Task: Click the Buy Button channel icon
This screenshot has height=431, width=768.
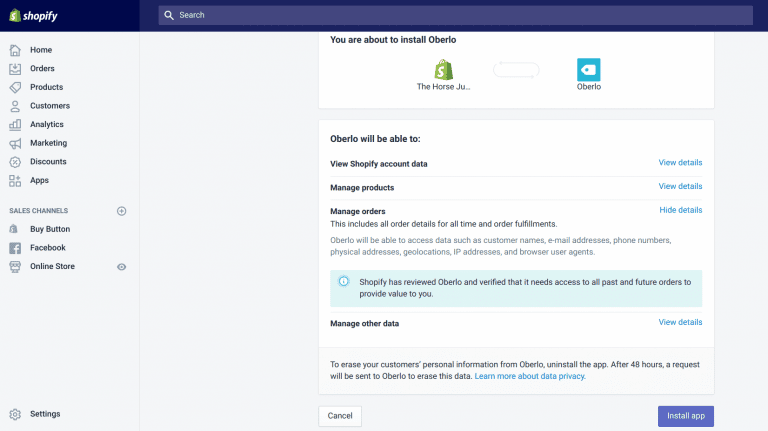Action: [x=14, y=229]
